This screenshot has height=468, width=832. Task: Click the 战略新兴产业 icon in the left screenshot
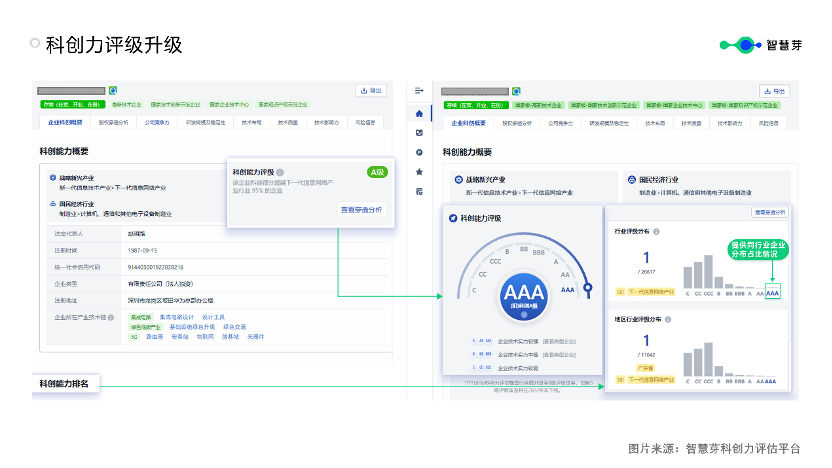53,178
